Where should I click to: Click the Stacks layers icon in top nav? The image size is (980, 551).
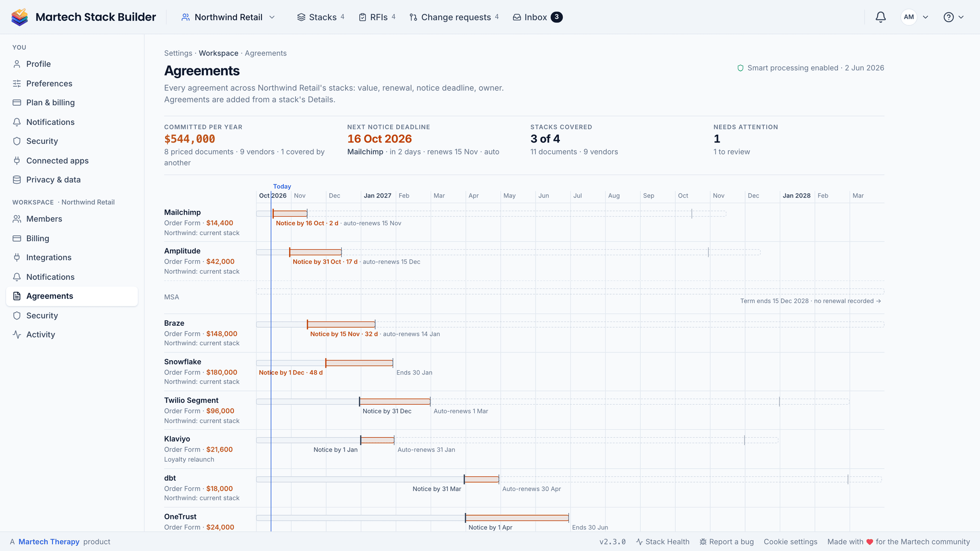[x=301, y=17]
